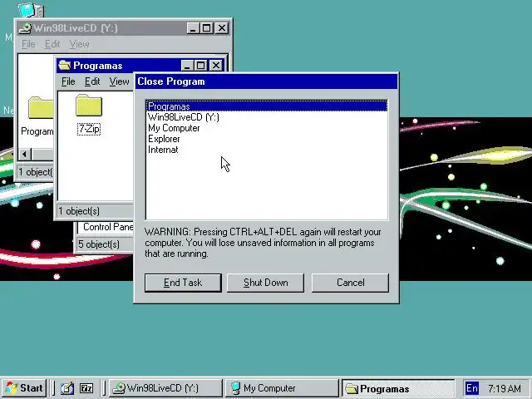Viewport: 532px width, 399px height.
Task: Click Control Panel item in the background window
Action: tap(108, 227)
